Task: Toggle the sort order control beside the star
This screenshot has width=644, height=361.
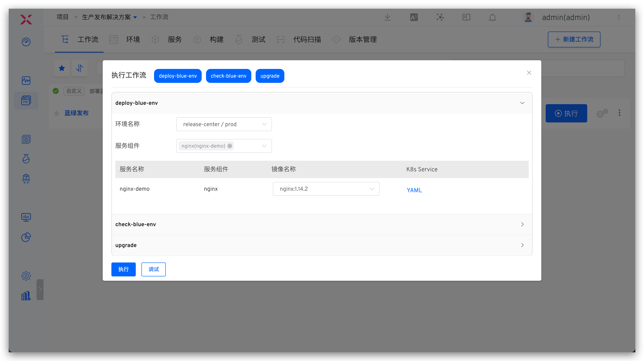Action: coord(79,68)
